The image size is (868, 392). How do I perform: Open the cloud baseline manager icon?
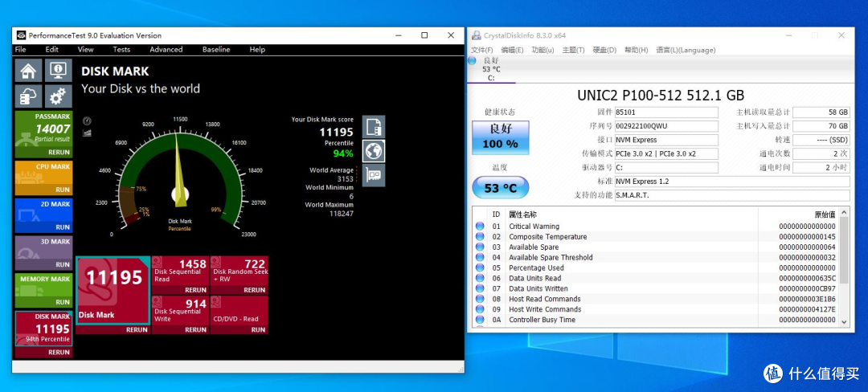tap(29, 96)
